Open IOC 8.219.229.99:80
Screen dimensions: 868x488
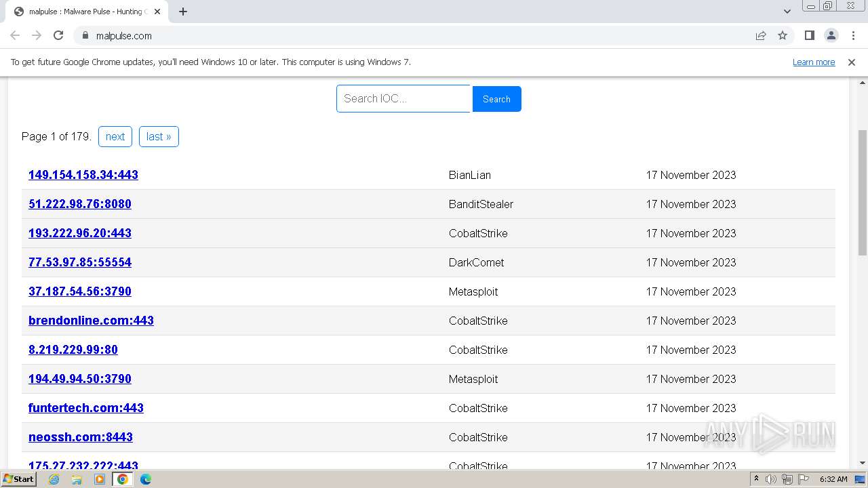(73, 350)
